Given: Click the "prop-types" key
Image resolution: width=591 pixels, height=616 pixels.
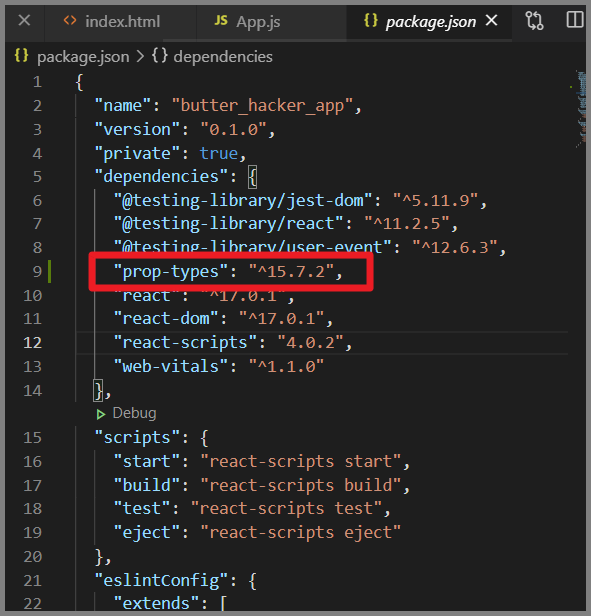Looking at the screenshot, I should pos(171,272).
